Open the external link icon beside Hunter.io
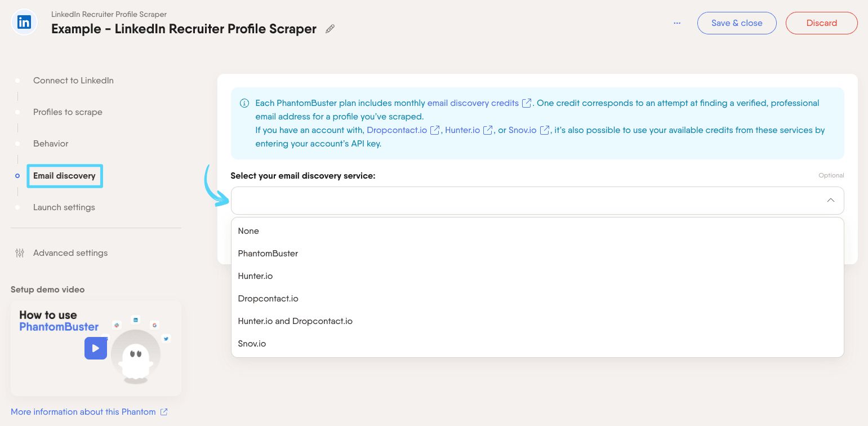 click(488, 130)
